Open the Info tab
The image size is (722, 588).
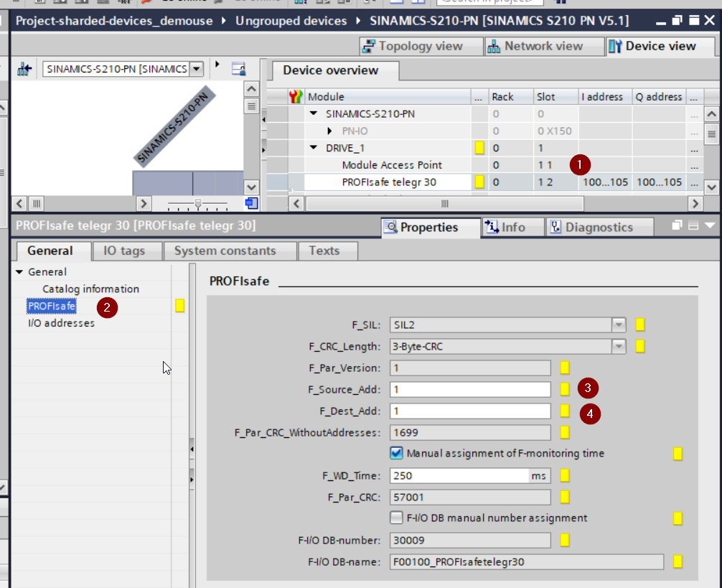click(x=512, y=227)
